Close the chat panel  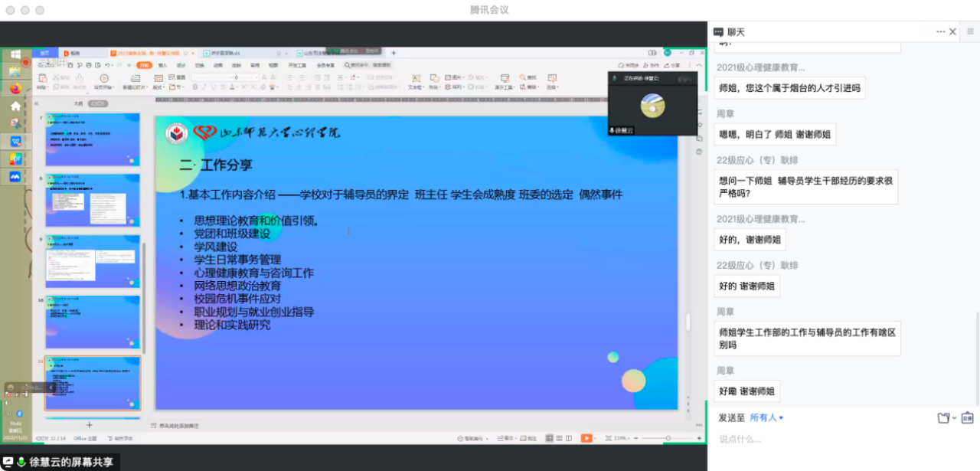click(x=953, y=32)
